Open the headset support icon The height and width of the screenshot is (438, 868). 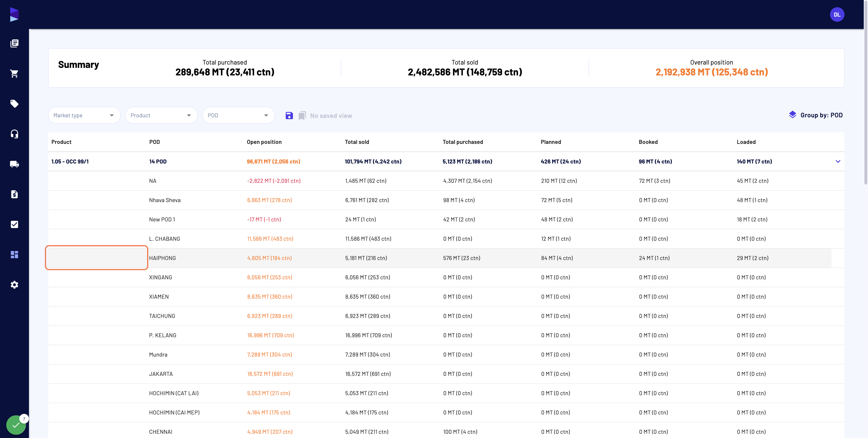tap(14, 134)
